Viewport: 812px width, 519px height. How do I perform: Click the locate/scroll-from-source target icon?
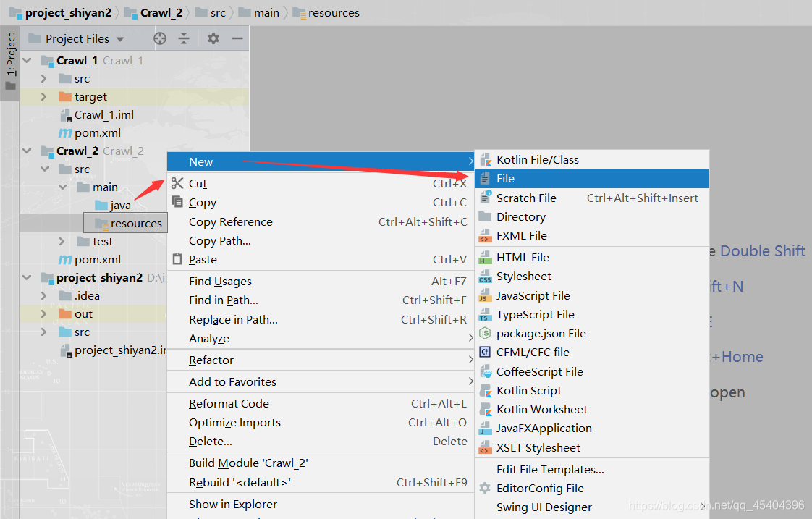(160, 38)
